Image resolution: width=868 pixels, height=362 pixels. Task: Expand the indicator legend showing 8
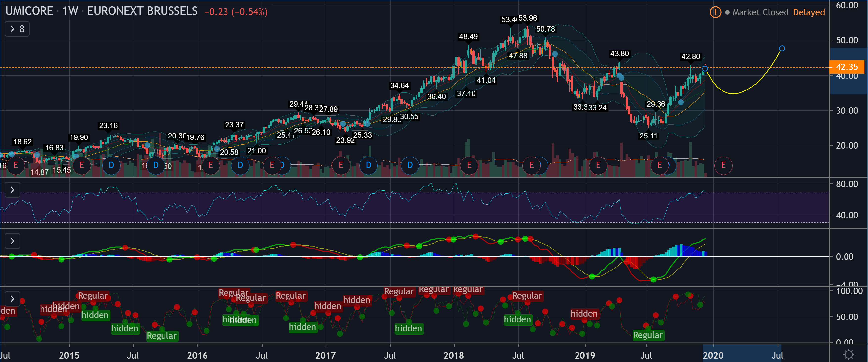click(17, 29)
